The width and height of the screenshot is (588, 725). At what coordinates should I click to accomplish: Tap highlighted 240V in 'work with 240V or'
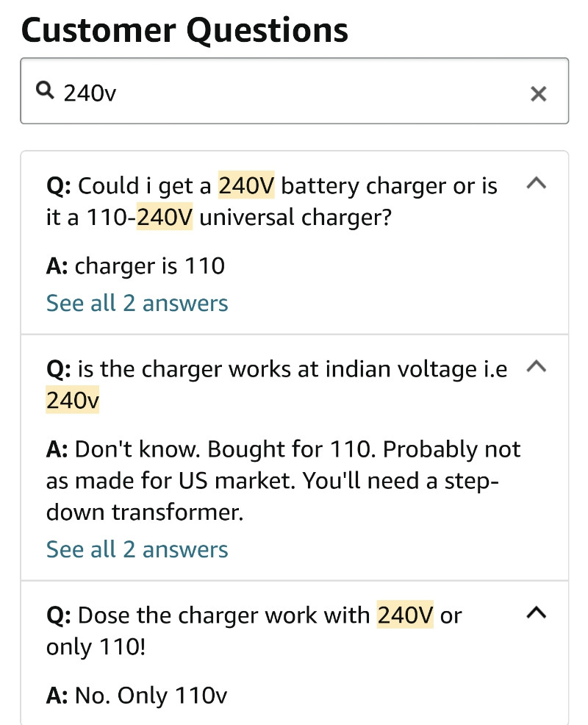click(406, 615)
